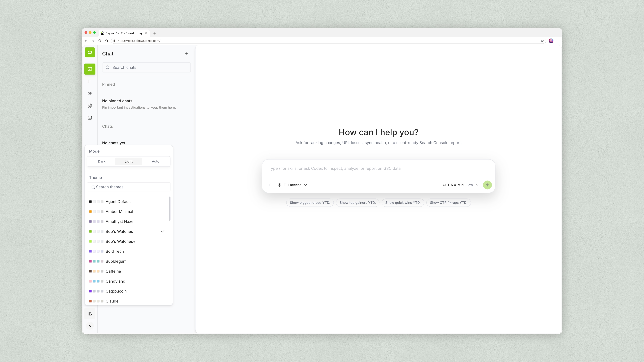
Task: Reload the current page
Action: point(100,41)
